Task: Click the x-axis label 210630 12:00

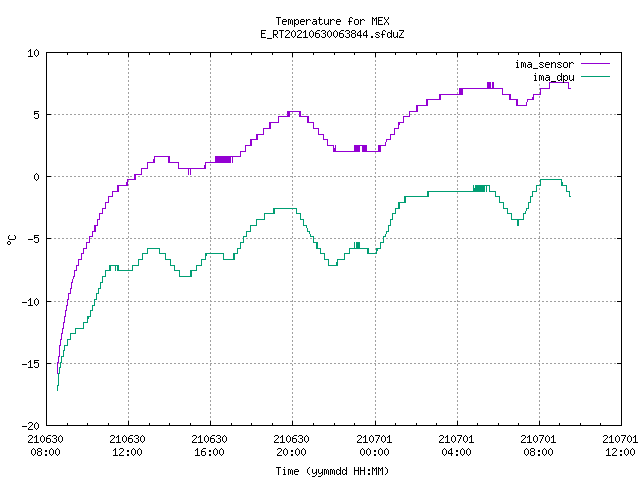Action: point(127,446)
